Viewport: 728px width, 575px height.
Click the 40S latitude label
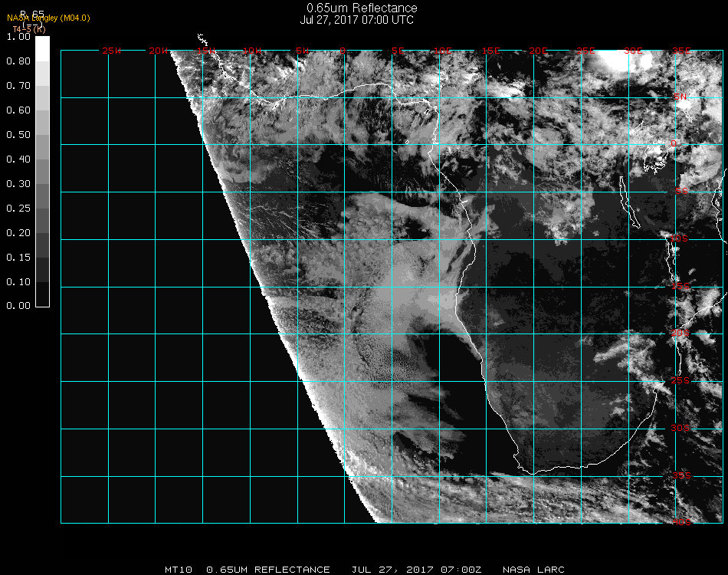681,523
